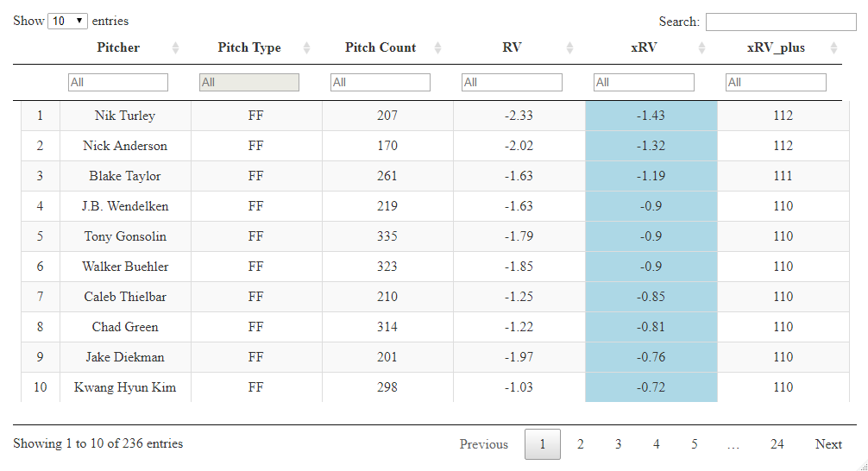Jump to page 2 of results
868x471 pixels.
581,444
